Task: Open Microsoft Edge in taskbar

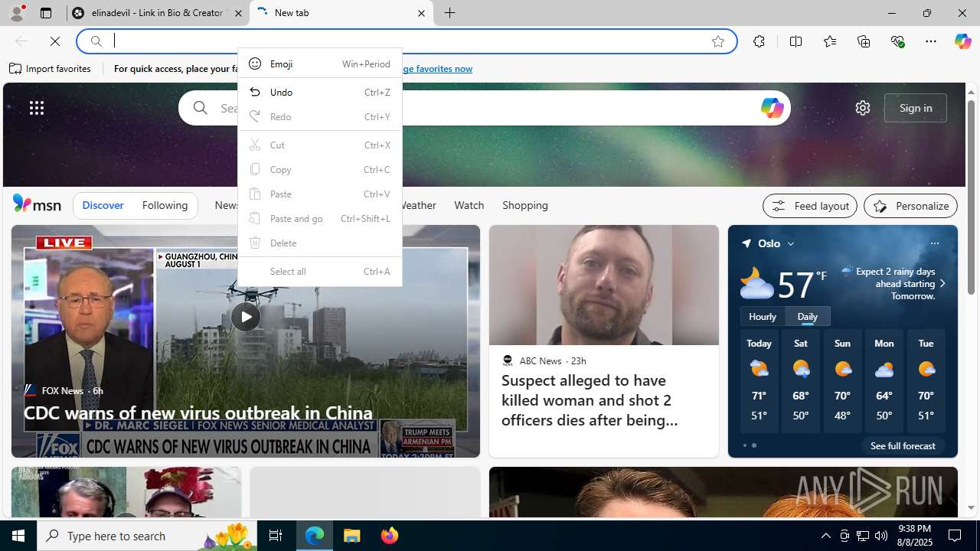Action: (315, 536)
